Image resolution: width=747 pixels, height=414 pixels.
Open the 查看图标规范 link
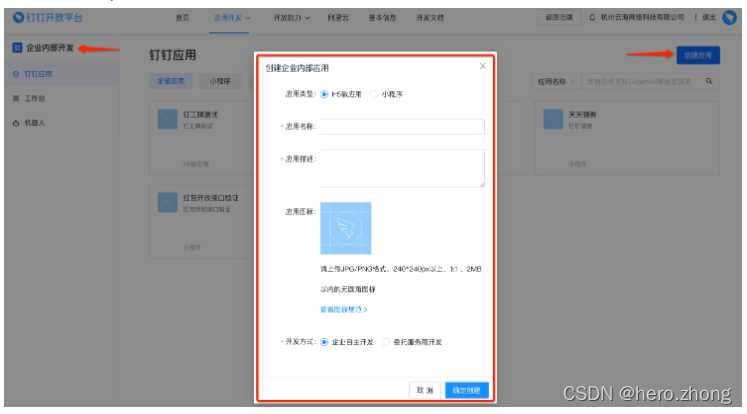click(343, 310)
